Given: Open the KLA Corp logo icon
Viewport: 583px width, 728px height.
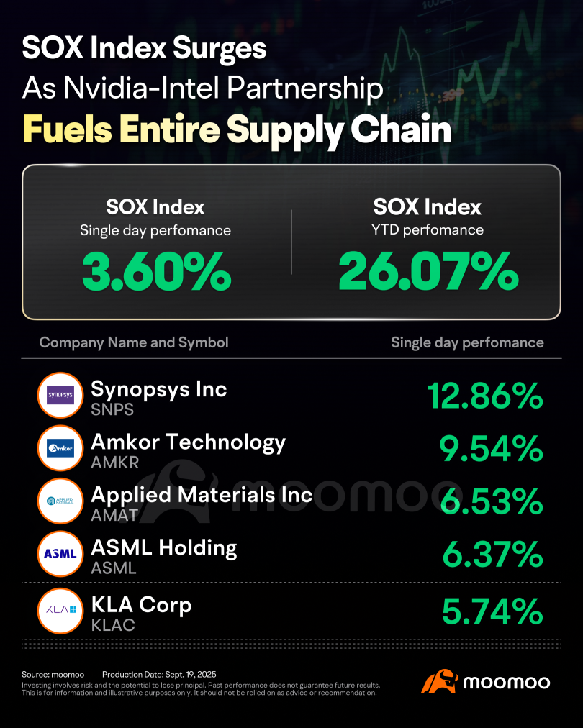Looking at the screenshot, I should pyautogui.click(x=60, y=609).
